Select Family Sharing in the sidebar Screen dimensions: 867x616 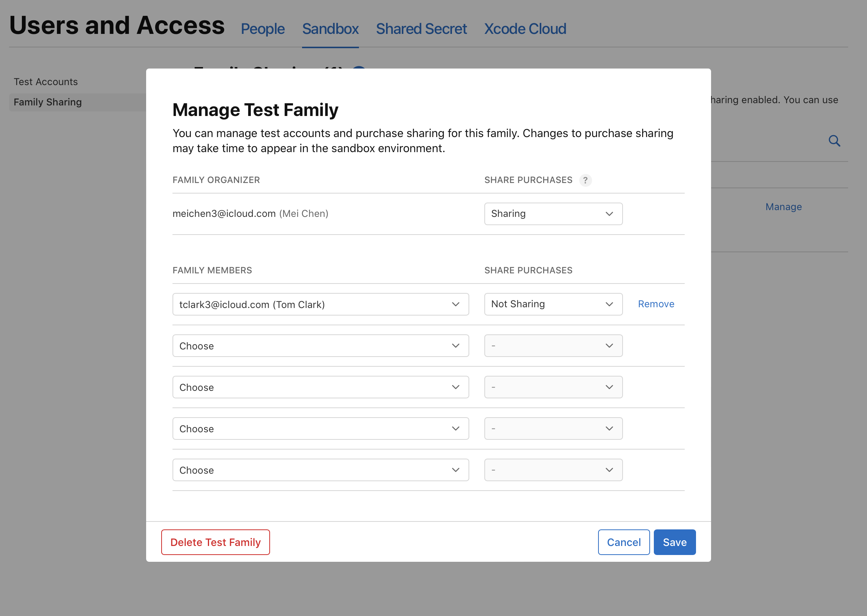(x=47, y=102)
